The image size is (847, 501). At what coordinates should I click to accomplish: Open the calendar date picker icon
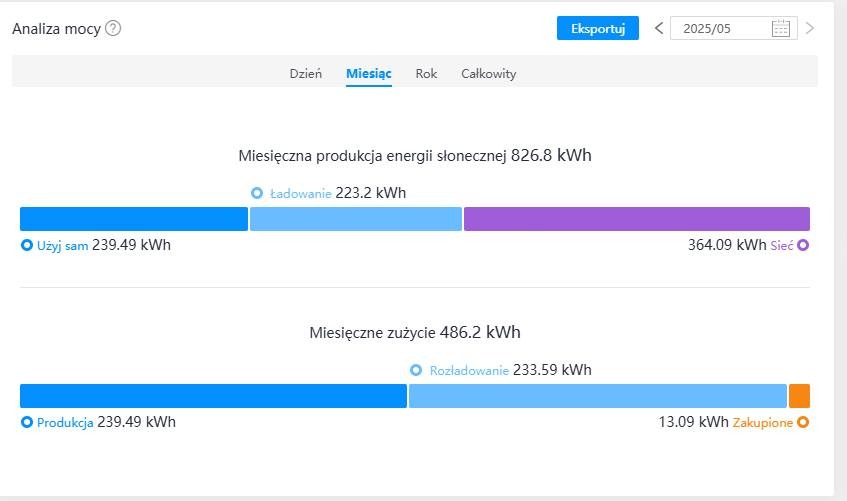click(781, 28)
